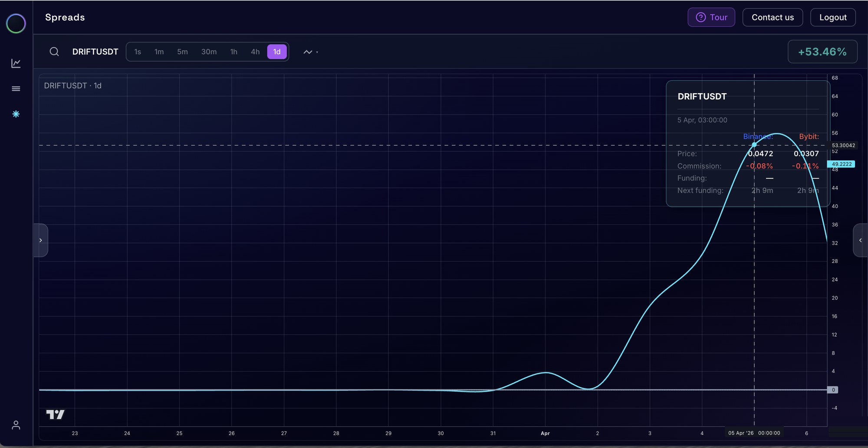Open the list lines icon in the sidebar
This screenshot has width=868, height=448.
(x=16, y=88)
